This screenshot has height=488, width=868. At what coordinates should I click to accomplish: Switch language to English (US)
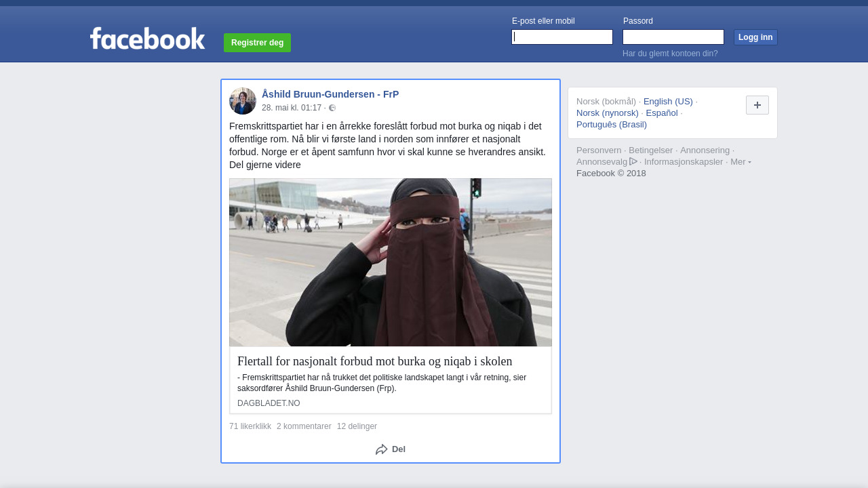[668, 102]
